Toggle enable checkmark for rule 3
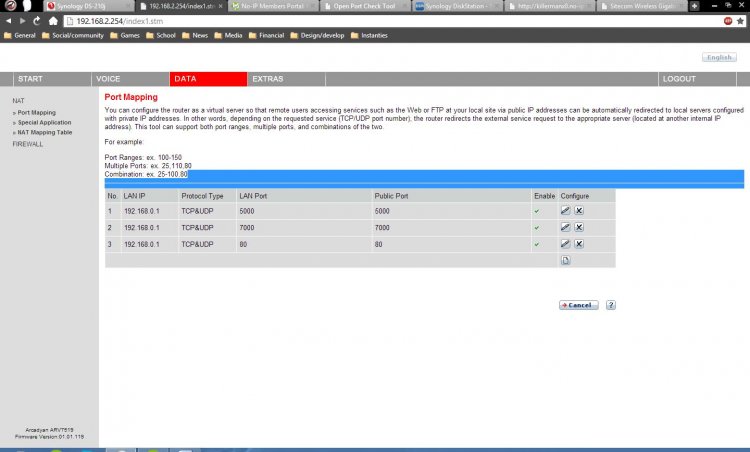750x452 pixels. (x=537, y=243)
